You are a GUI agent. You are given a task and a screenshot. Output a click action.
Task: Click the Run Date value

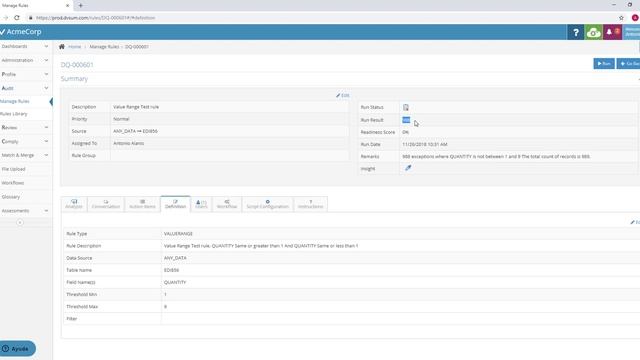point(425,144)
